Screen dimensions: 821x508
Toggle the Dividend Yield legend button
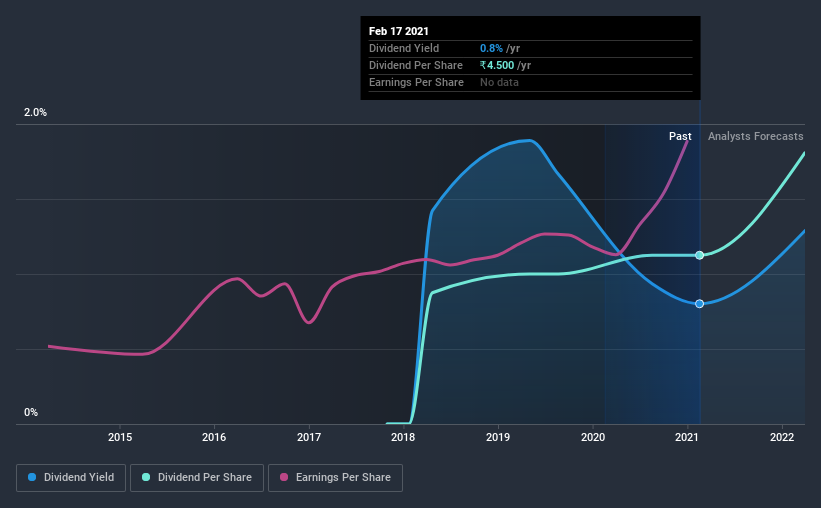point(71,478)
